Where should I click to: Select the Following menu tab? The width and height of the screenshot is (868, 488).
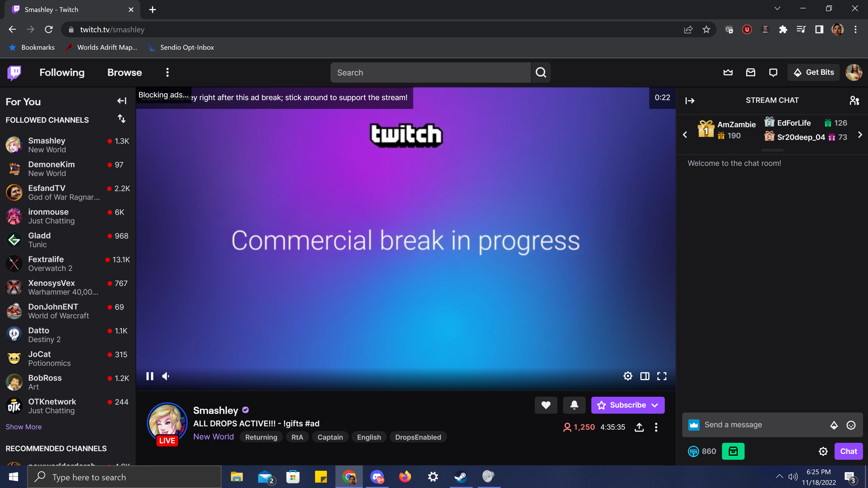[x=61, y=72]
